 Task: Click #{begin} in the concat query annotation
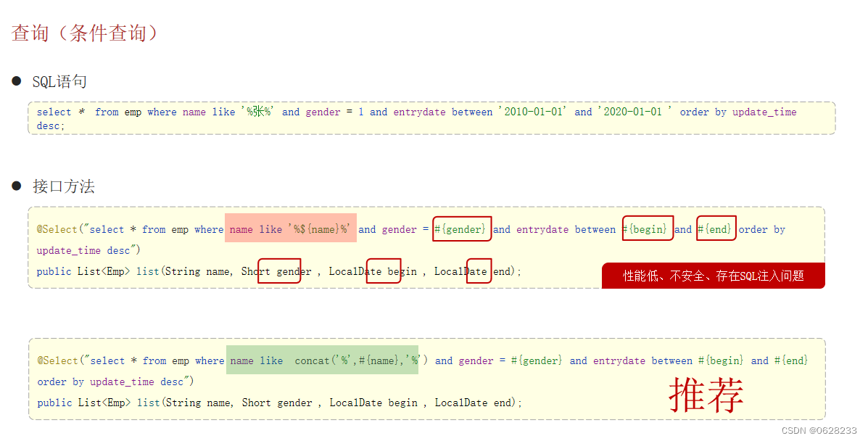tap(721, 360)
